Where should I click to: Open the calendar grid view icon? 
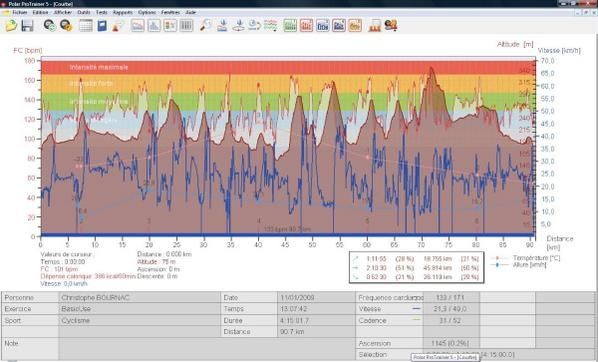(86, 26)
